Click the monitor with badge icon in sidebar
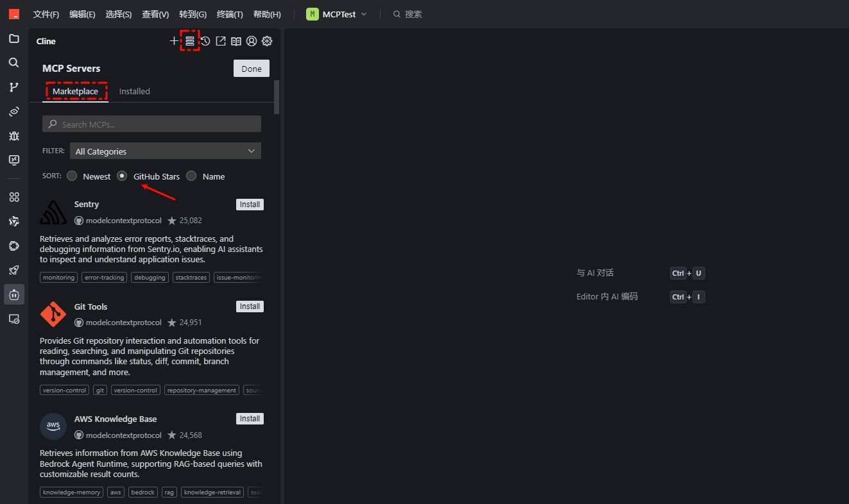849x504 pixels. 14,319
